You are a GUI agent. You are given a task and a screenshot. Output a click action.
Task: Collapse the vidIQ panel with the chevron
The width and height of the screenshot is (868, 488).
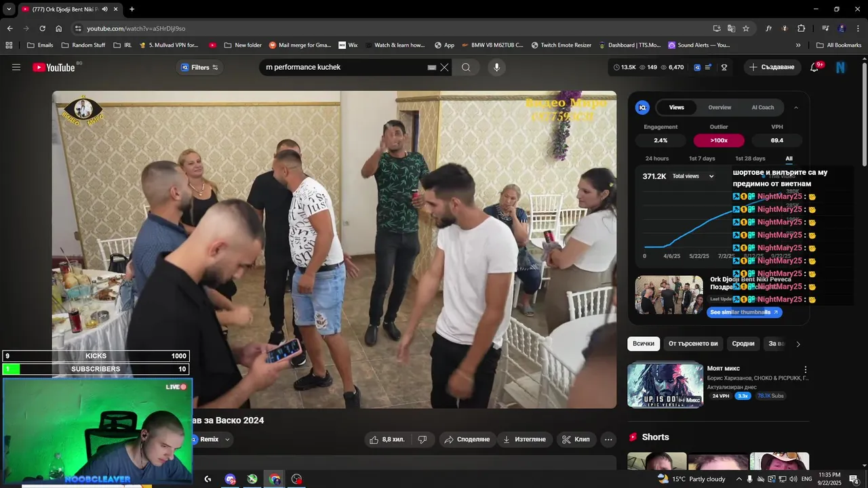796,107
